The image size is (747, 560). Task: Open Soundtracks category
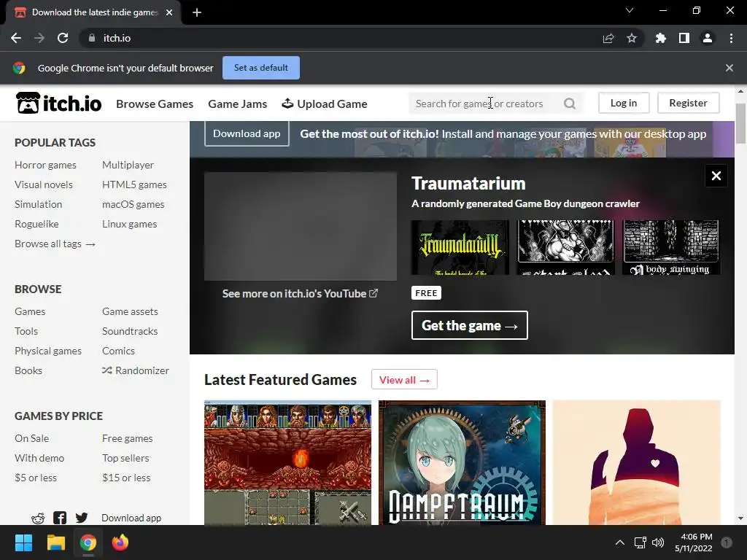click(130, 331)
